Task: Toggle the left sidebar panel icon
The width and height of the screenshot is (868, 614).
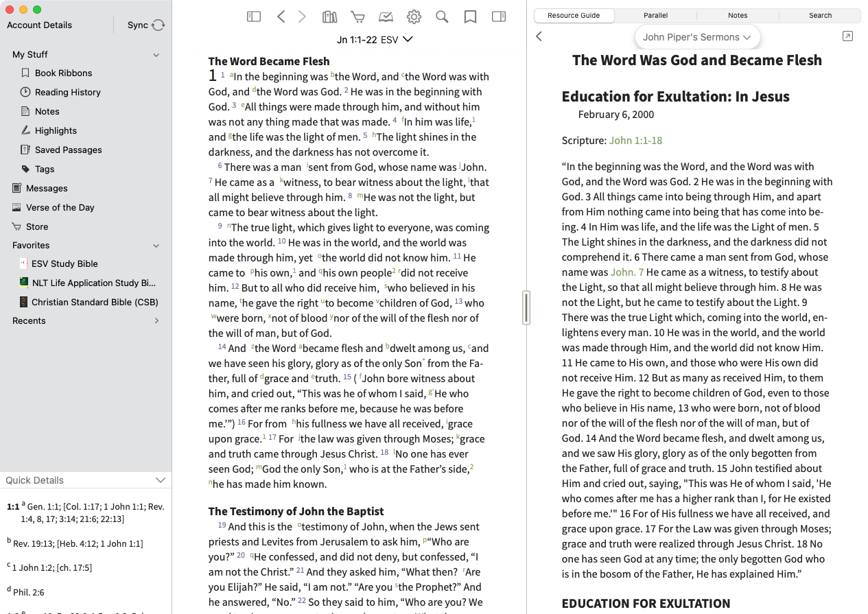Action: (x=254, y=16)
